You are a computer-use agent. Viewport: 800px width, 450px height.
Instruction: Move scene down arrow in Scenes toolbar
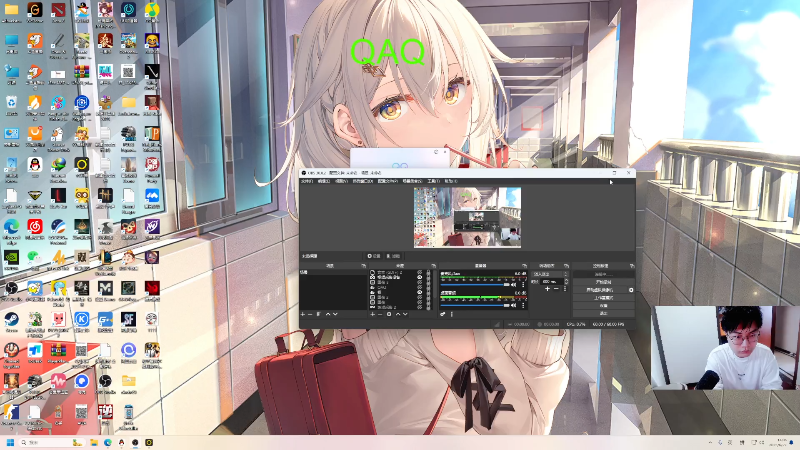click(335, 314)
